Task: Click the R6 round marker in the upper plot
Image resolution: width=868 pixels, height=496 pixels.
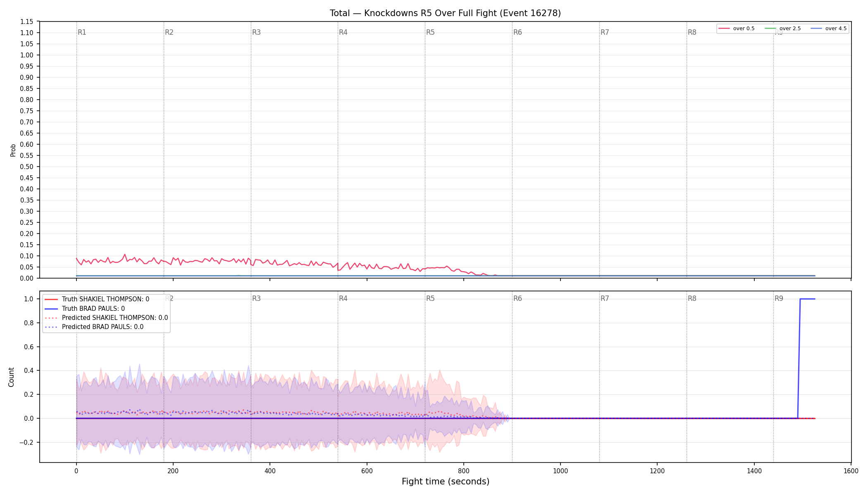Action: (517, 32)
